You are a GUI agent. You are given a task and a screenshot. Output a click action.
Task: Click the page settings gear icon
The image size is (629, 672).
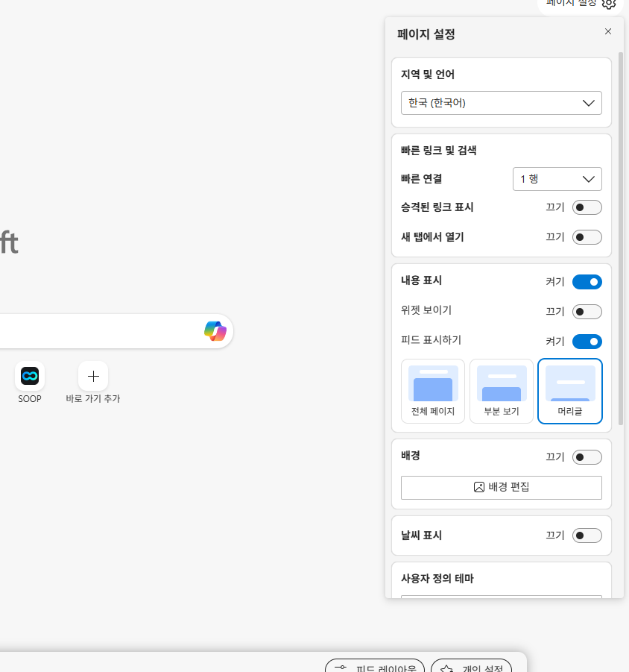click(x=608, y=4)
